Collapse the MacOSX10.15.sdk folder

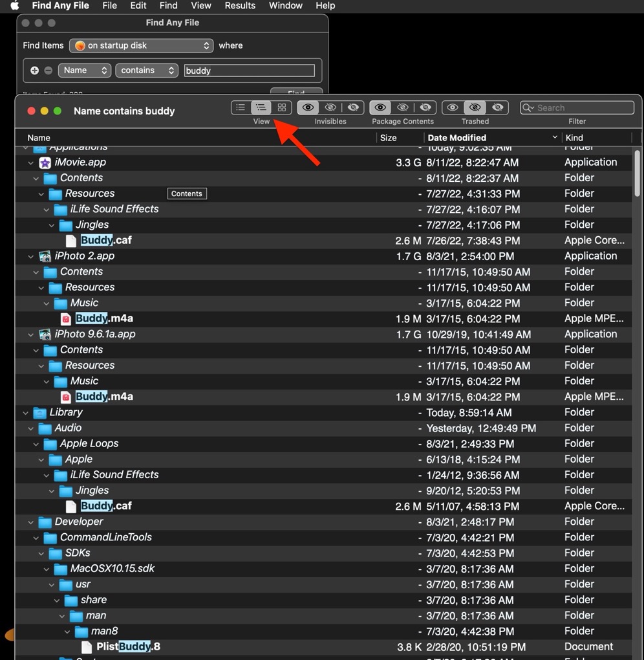(47, 569)
